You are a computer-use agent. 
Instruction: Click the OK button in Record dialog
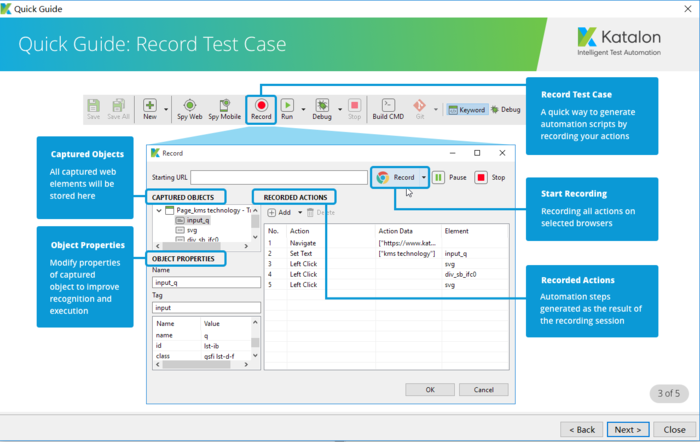click(430, 389)
